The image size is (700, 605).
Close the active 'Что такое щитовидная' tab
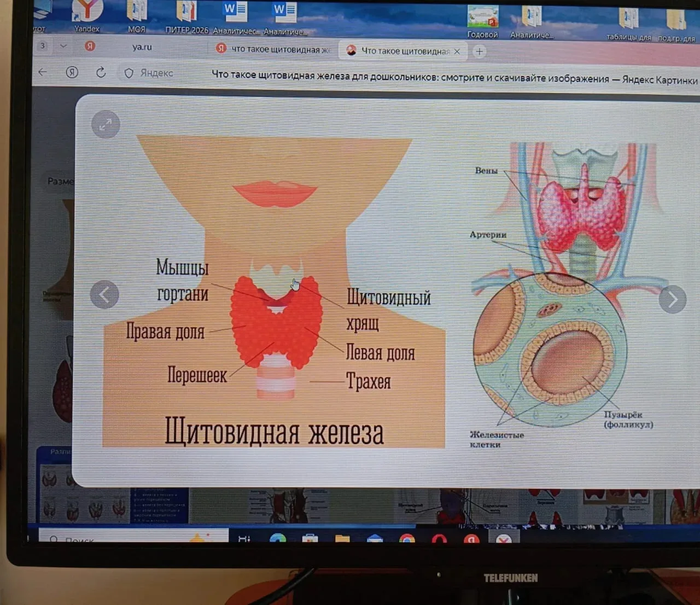click(457, 51)
